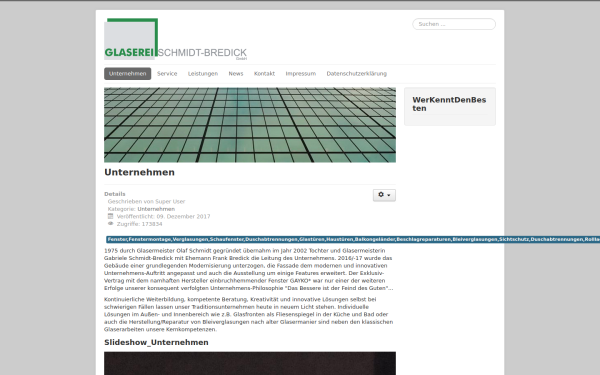Open the Datenschutzerklärung menu item
This screenshot has width=600, height=375.
pyautogui.click(x=357, y=74)
